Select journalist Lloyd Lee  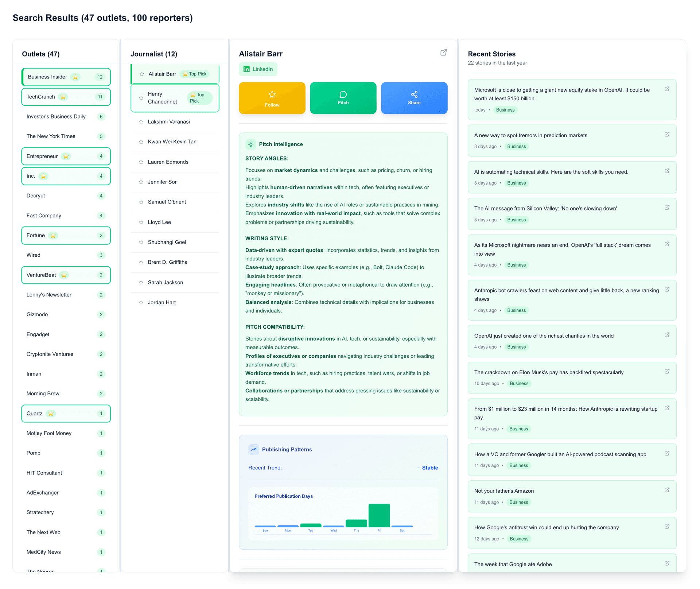pyautogui.click(x=160, y=222)
